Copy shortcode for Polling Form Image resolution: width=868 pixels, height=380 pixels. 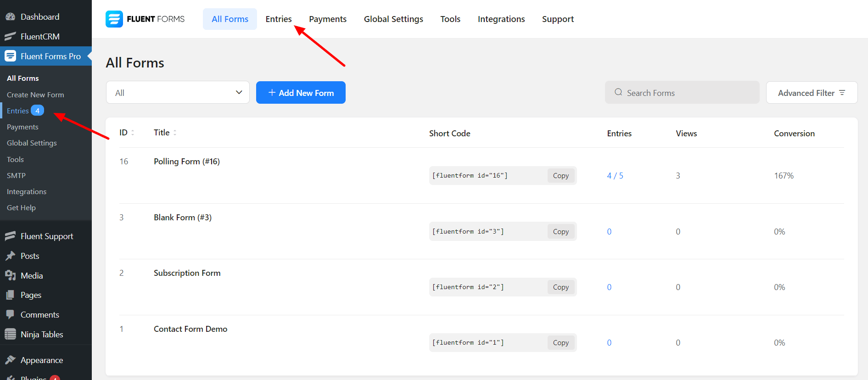(x=560, y=176)
